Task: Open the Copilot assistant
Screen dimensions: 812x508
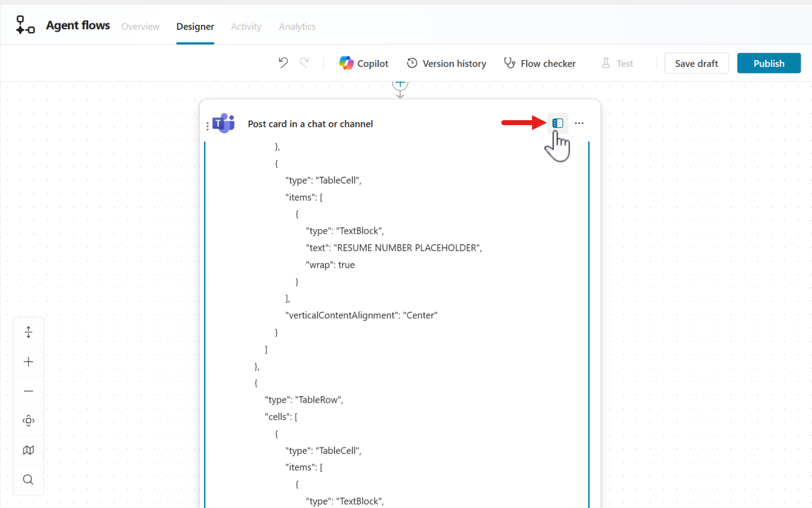Action: pos(364,64)
